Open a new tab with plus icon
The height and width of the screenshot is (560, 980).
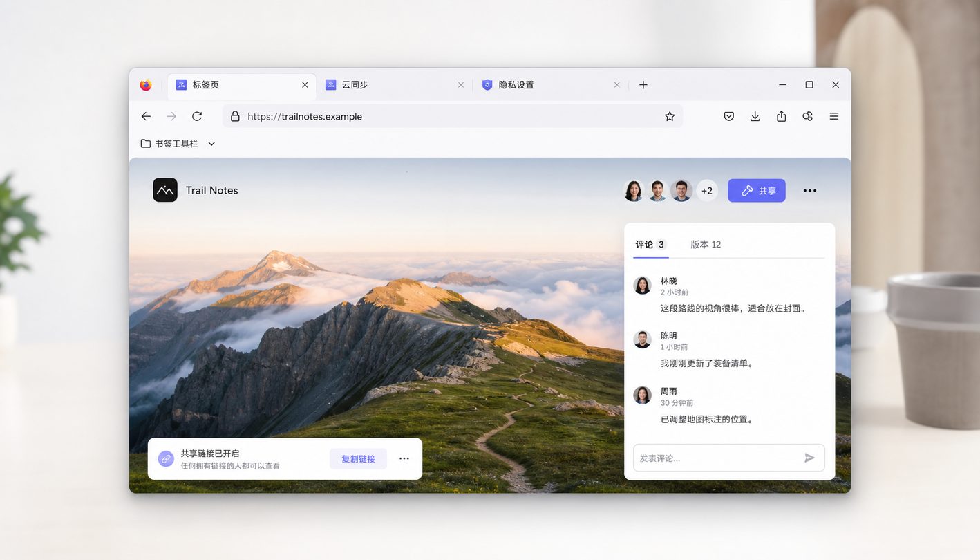pyautogui.click(x=643, y=85)
